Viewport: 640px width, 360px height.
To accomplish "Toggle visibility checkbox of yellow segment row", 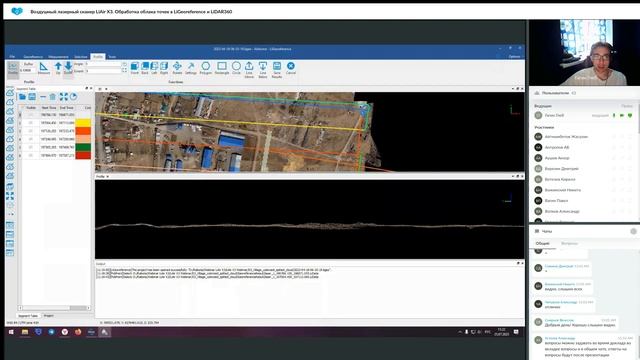I will click(31, 123).
